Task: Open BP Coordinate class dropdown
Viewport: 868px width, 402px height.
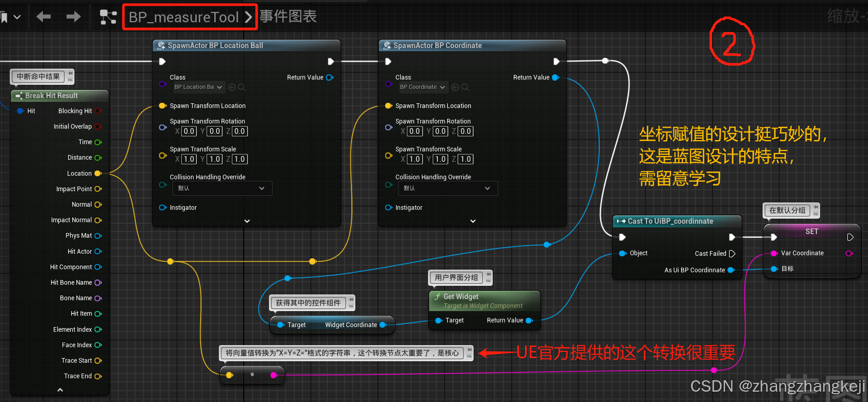Action: tap(423, 87)
